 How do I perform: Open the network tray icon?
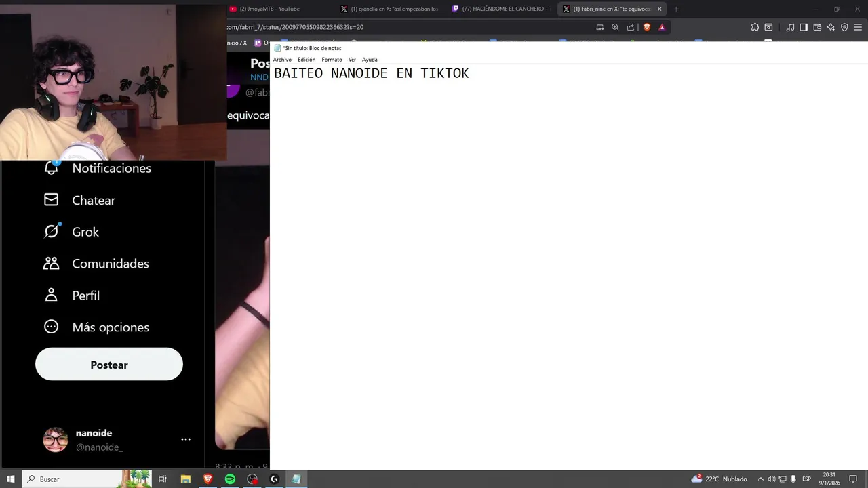[x=782, y=479]
